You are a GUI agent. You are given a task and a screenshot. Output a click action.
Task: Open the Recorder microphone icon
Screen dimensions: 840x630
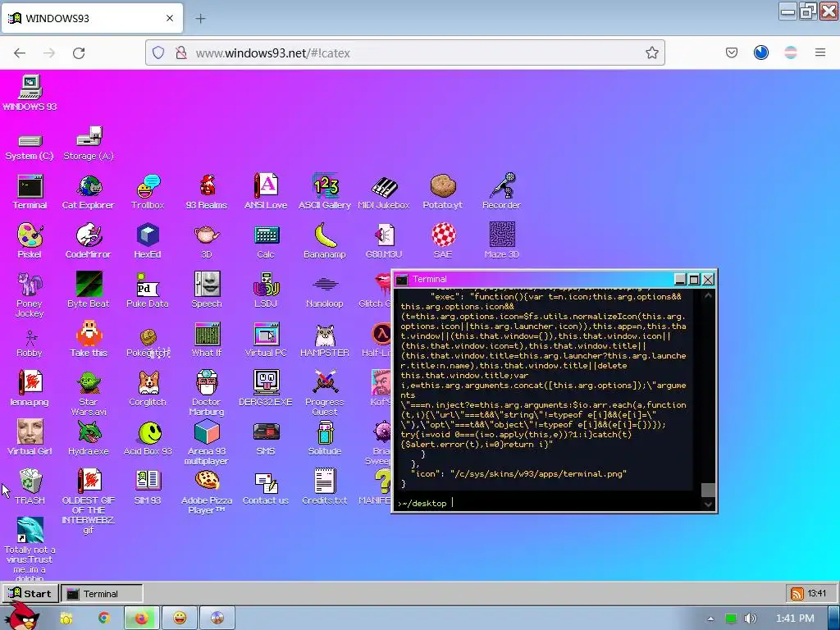[501, 191]
